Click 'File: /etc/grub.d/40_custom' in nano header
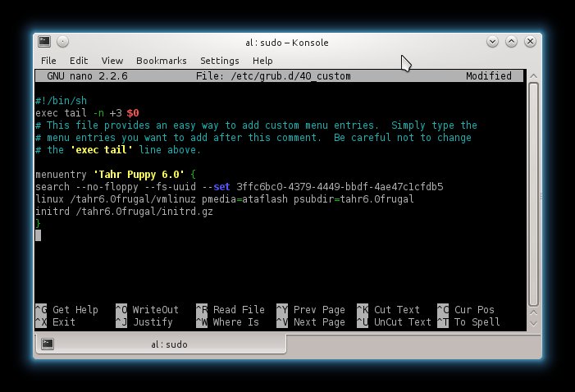 [273, 76]
